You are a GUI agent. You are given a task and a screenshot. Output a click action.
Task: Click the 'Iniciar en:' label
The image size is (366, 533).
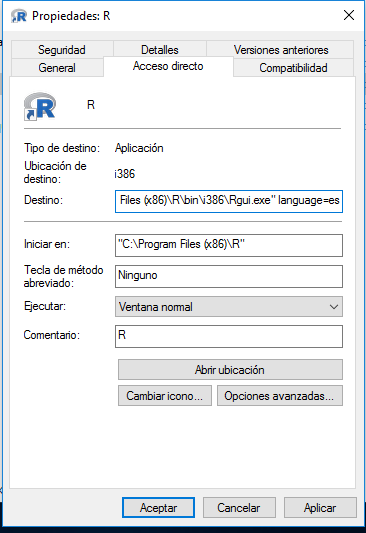[x=47, y=244]
